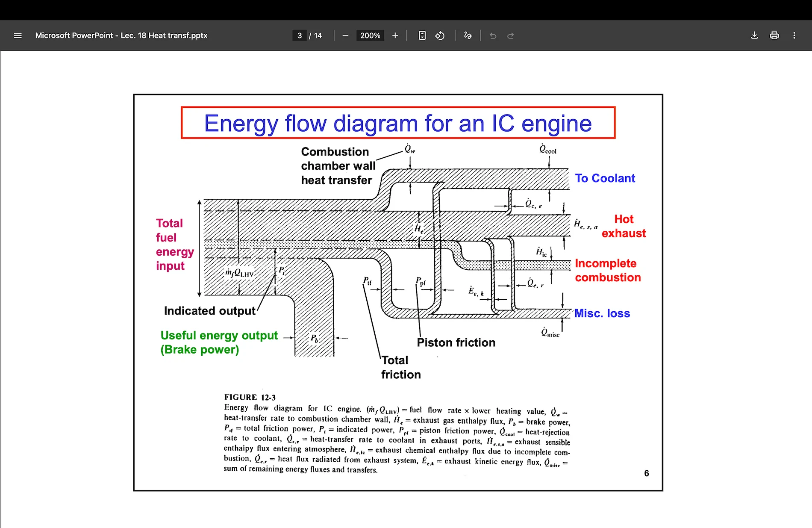Open the more actions menu
This screenshot has height=528, width=812.
(794, 35)
